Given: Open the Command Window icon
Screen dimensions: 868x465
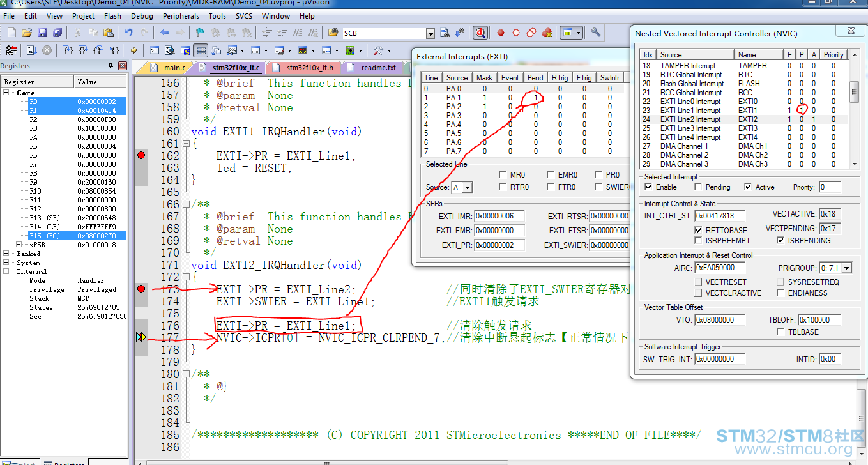Looking at the screenshot, I should (155, 50).
